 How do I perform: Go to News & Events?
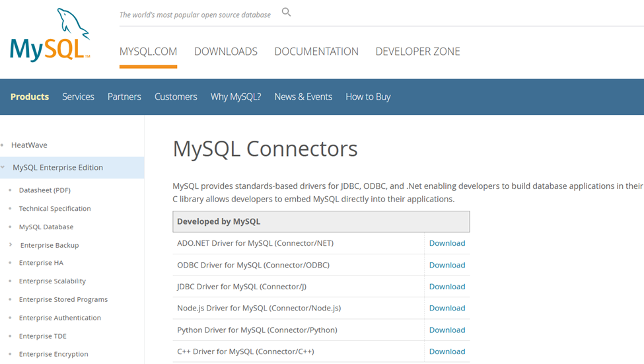point(303,96)
